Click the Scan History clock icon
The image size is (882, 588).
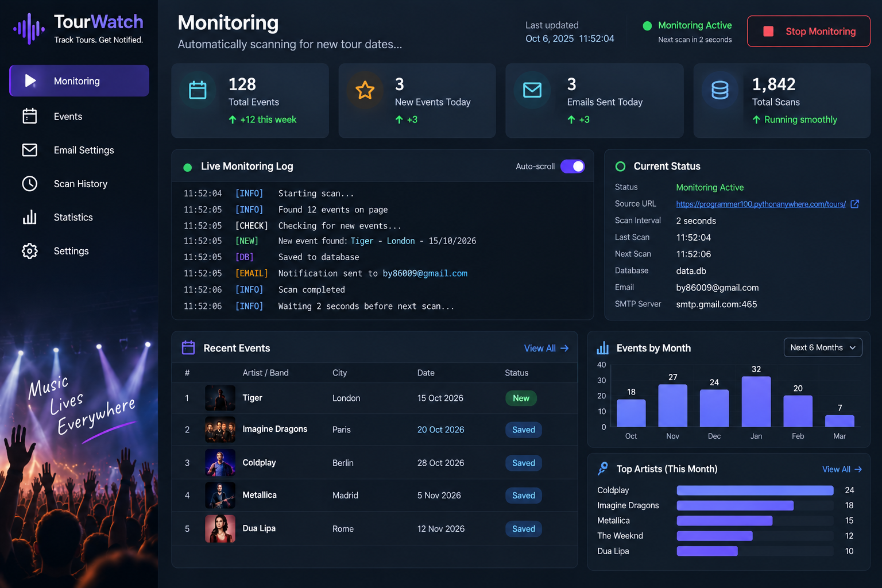point(30,184)
